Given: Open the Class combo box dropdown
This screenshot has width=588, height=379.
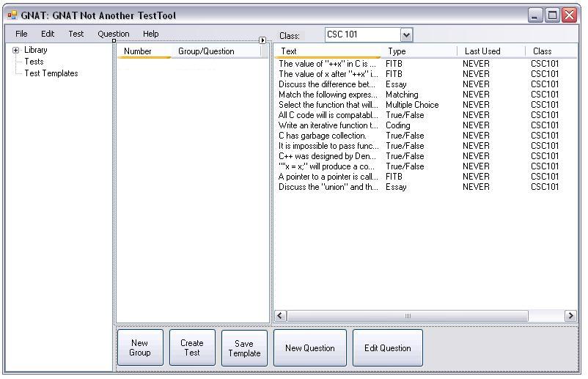Looking at the screenshot, I should coord(406,35).
